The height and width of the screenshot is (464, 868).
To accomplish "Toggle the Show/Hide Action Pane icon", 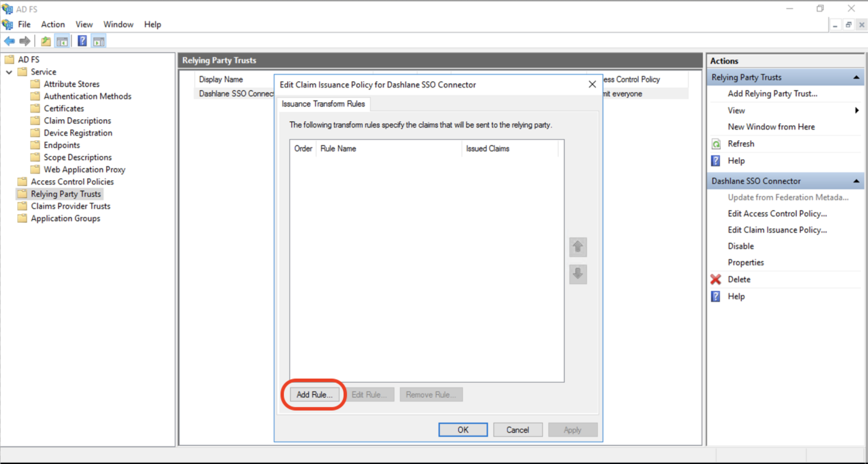I will point(99,41).
